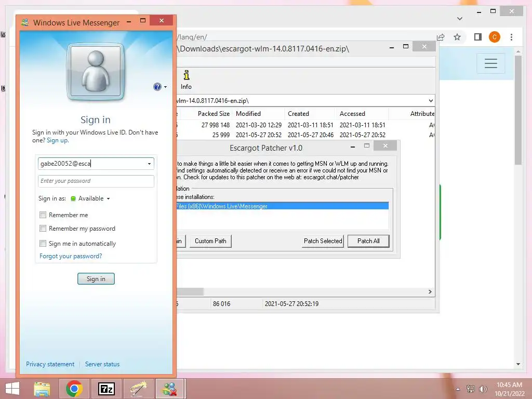Minimize the Escargot Patcher window
The image size is (532, 399).
click(353, 147)
